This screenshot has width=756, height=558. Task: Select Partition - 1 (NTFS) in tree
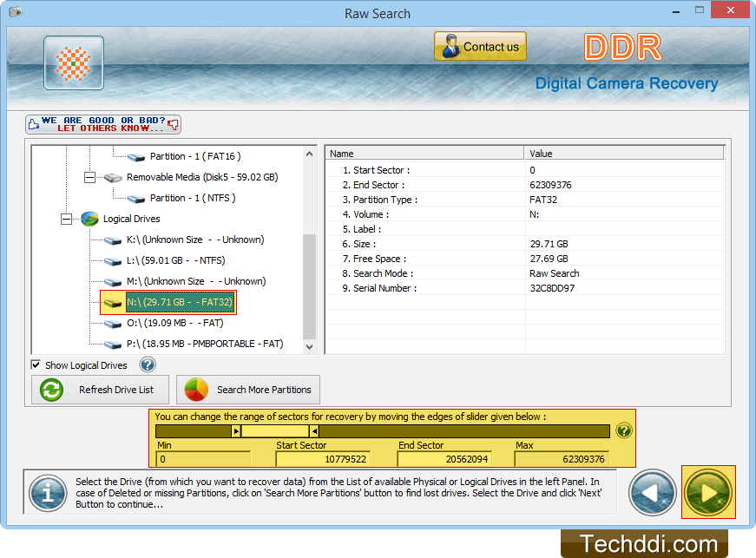click(x=193, y=198)
